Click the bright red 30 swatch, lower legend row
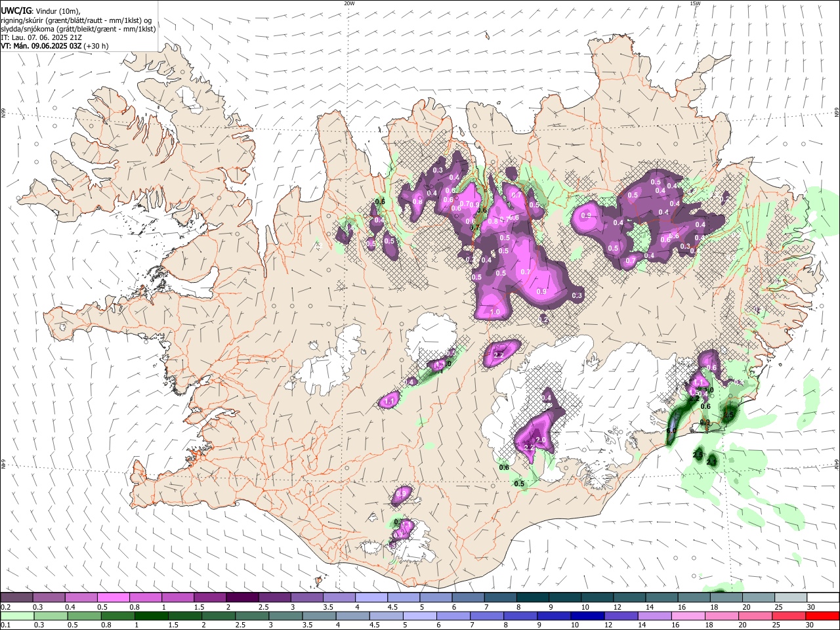 [x=822, y=616]
